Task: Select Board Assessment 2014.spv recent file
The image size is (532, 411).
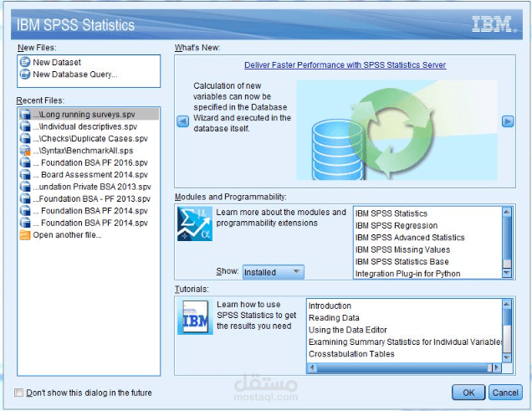Action: [x=89, y=174]
